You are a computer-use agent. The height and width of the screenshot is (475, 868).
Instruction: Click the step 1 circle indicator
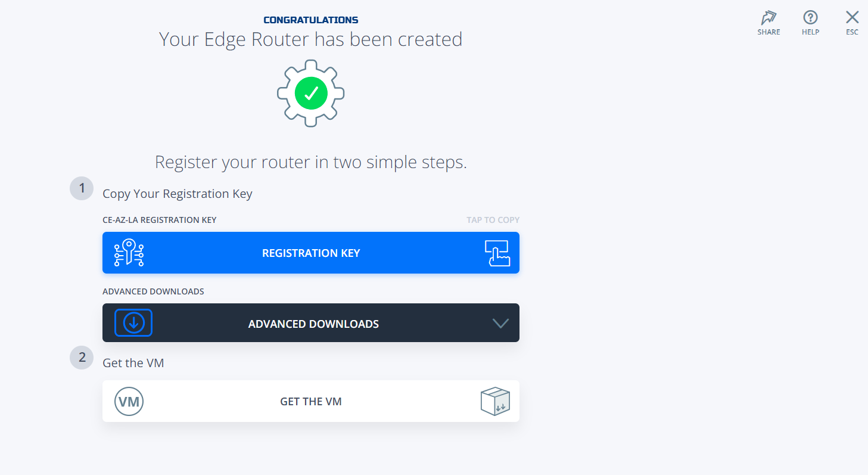coord(81,188)
